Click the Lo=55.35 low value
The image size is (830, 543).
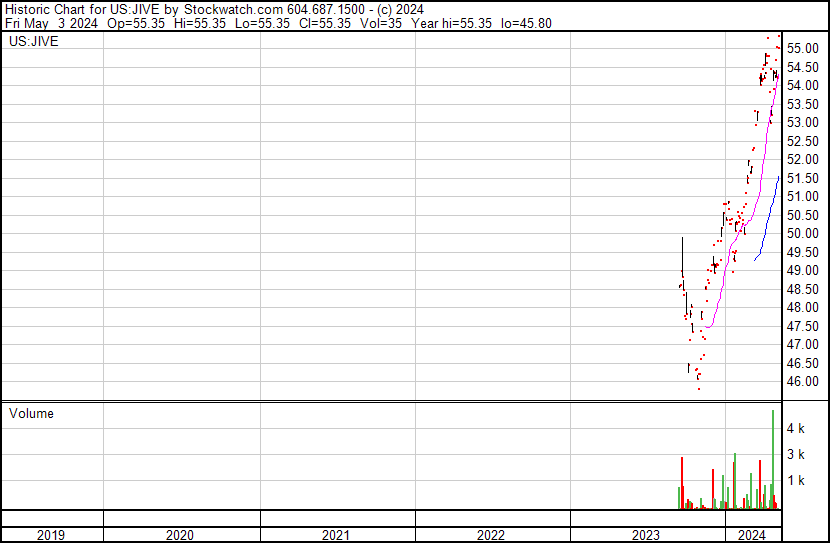coord(262,23)
